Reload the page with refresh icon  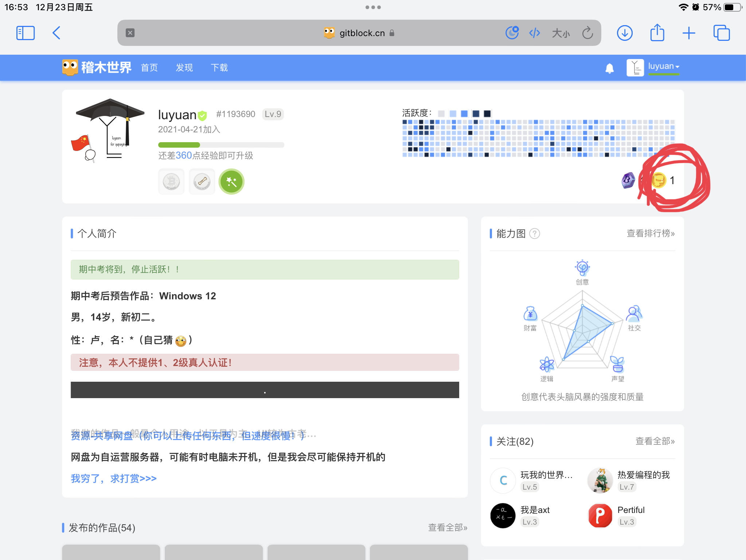point(587,33)
